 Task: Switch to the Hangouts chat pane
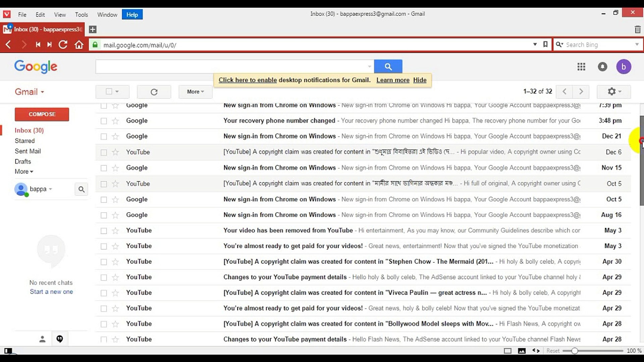pos(60,339)
